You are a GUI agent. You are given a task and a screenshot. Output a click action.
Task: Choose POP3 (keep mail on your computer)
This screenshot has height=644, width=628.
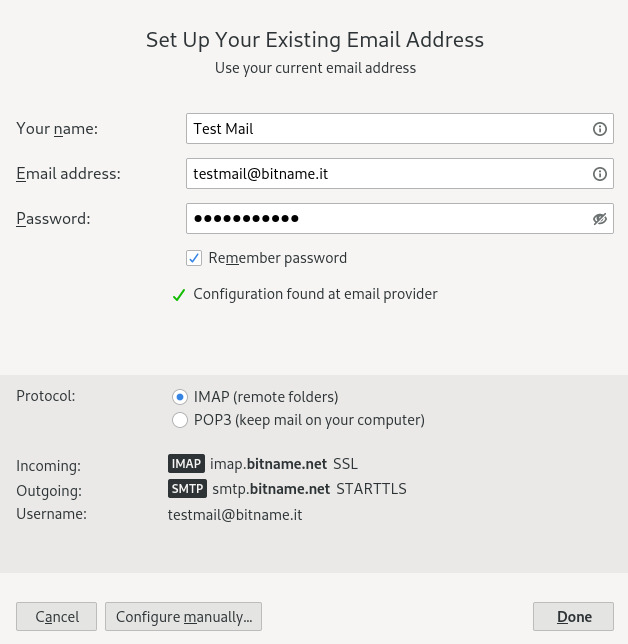[x=179, y=420]
